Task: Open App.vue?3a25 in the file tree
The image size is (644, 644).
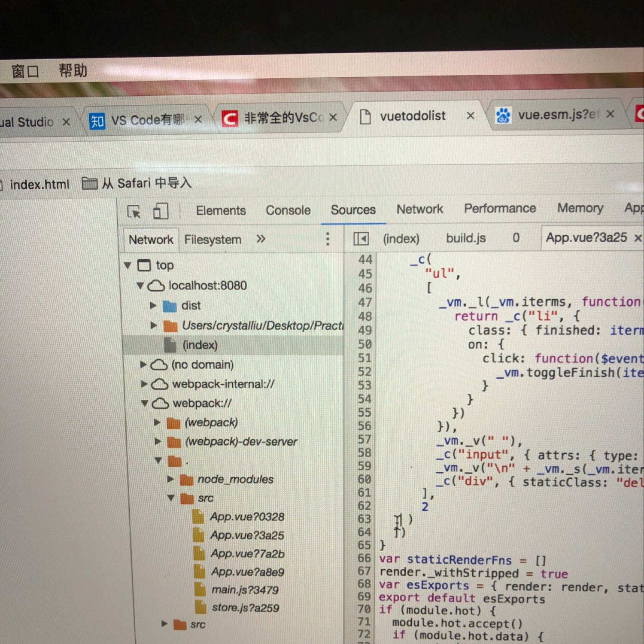Action: click(247, 535)
